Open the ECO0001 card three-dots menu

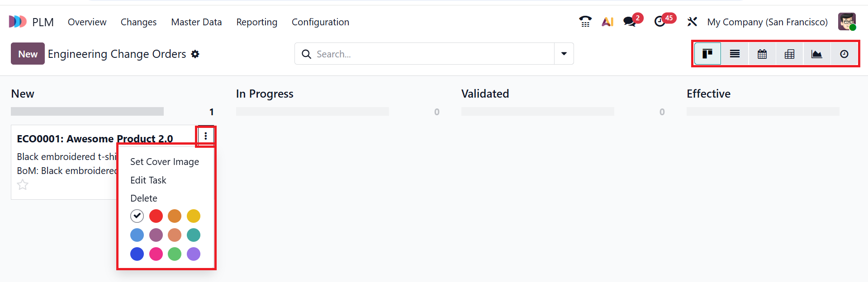[x=205, y=136]
